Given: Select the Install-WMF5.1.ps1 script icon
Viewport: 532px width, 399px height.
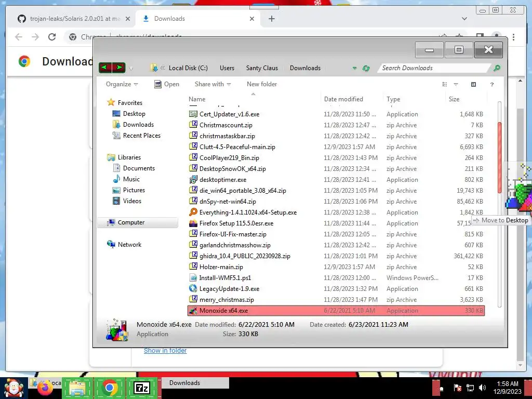Looking at the screenshot, I should (193, 278).
